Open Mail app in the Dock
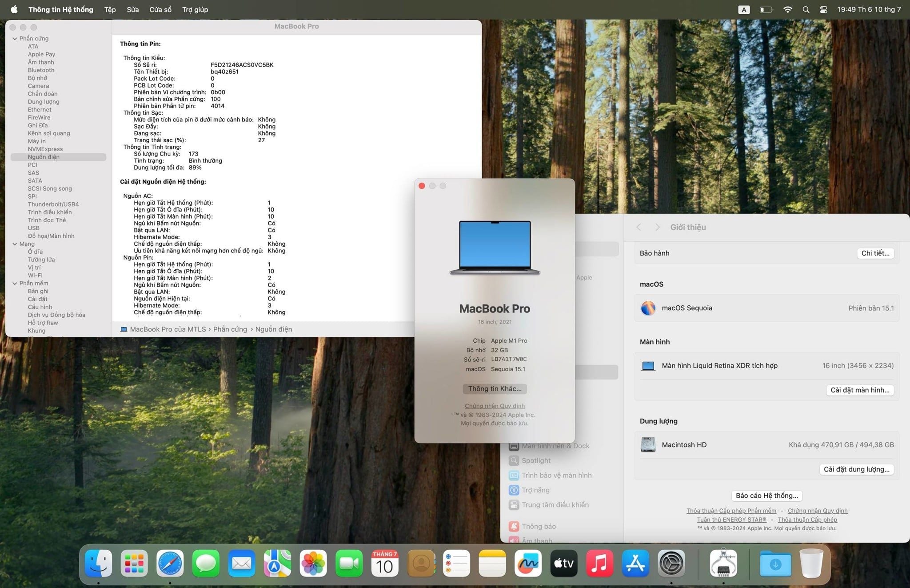This screenshot has width=910, height=588. pos(242,564)
